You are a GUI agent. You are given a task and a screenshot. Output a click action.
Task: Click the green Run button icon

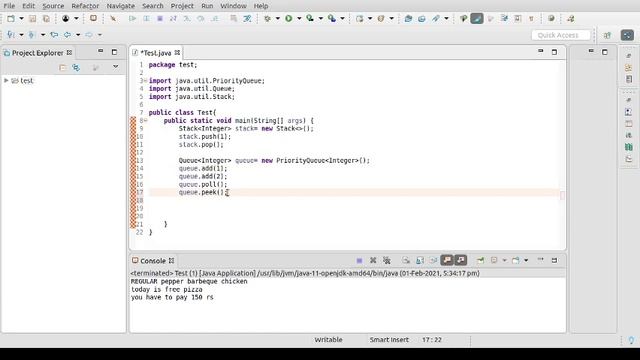tap(289, 18)
